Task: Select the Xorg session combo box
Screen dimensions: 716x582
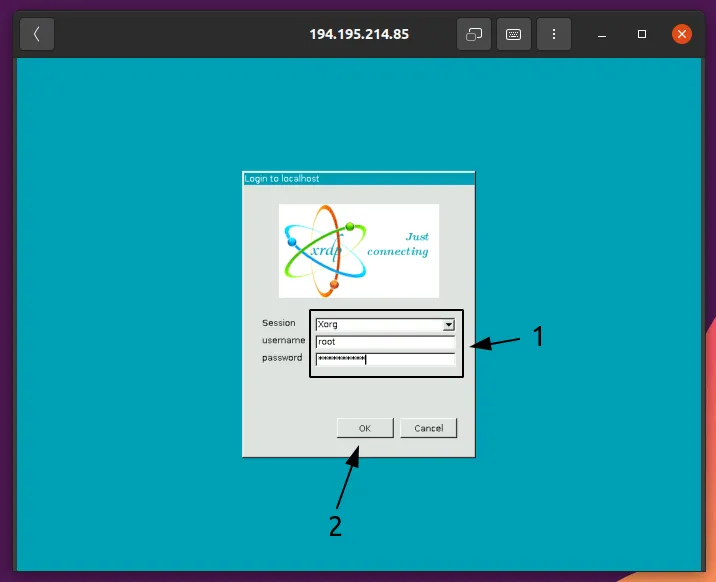Action: [x=378, y=324]
